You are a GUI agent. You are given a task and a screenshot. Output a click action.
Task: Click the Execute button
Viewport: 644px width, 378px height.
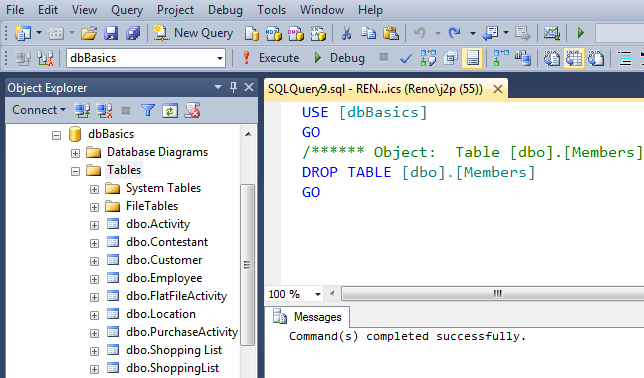(271, 58)
